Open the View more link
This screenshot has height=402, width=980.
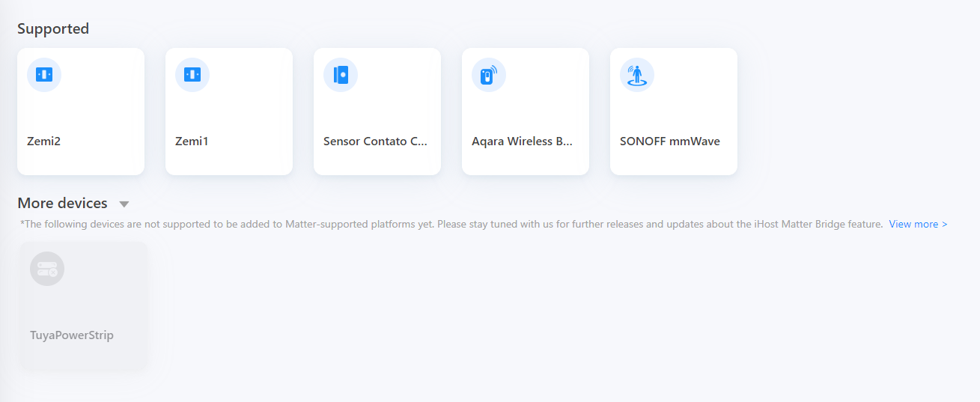[x=918, y=225]
